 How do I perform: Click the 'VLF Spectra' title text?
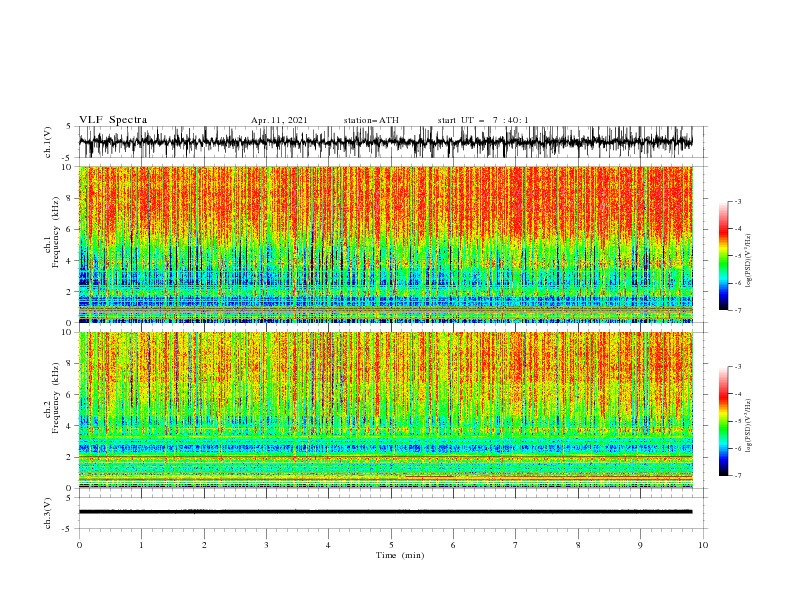point(113,120)
